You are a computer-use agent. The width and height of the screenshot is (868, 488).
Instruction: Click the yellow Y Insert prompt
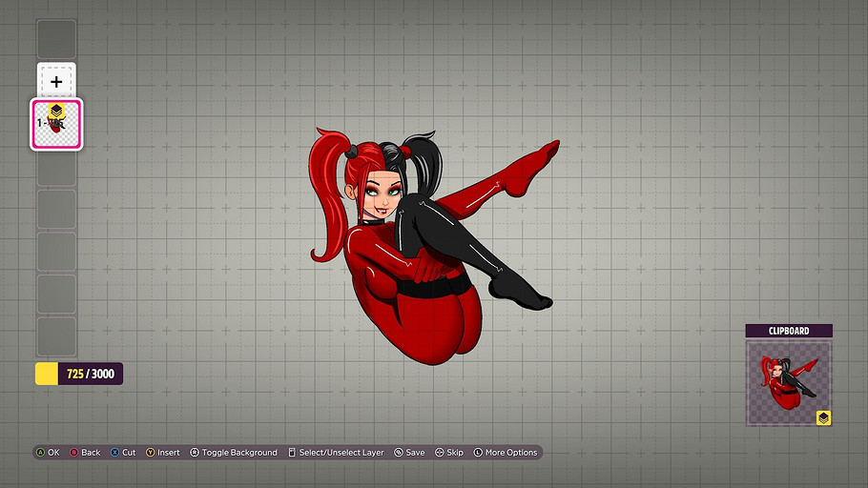coord(163,453)
